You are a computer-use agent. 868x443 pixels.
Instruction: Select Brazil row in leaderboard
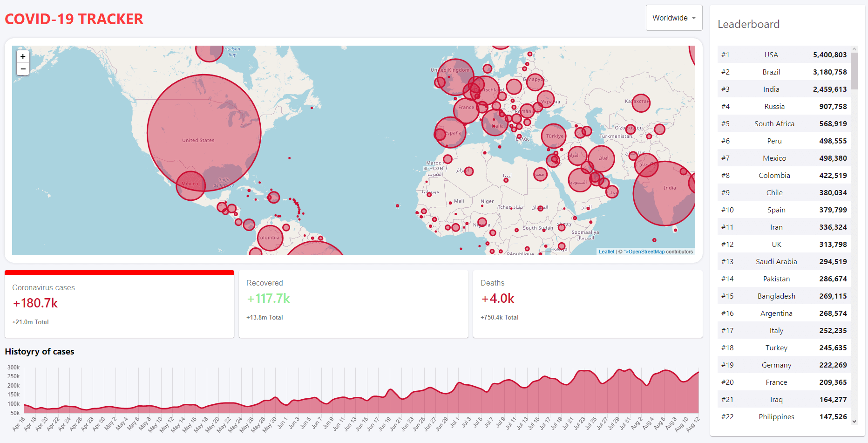click(784, 72)
